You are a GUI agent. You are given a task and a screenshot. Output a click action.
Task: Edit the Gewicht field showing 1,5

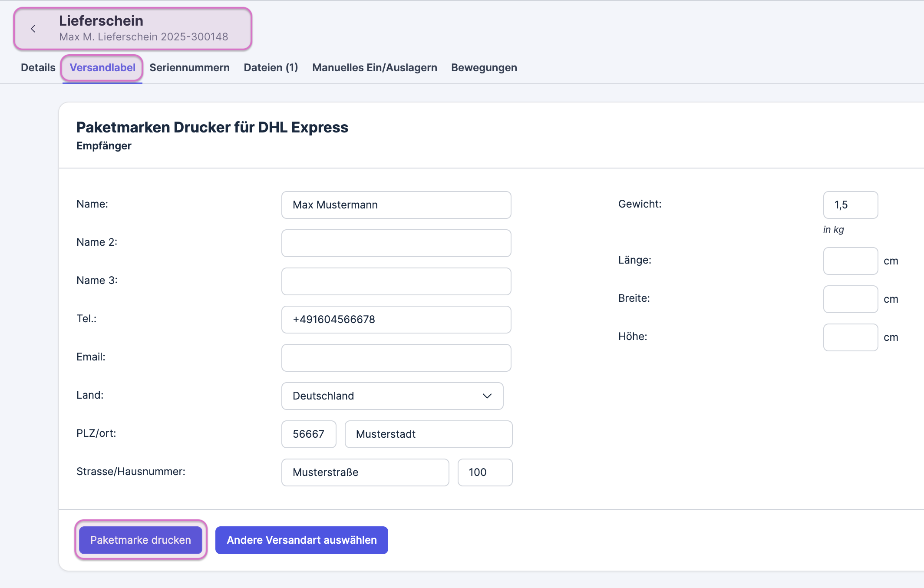(x=850, y=205)
